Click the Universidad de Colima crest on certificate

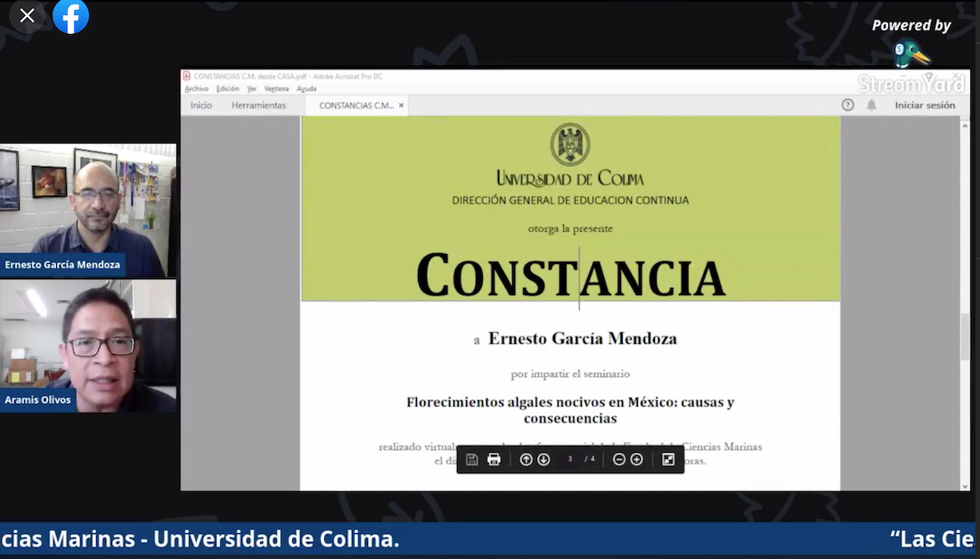click(570, 144)
